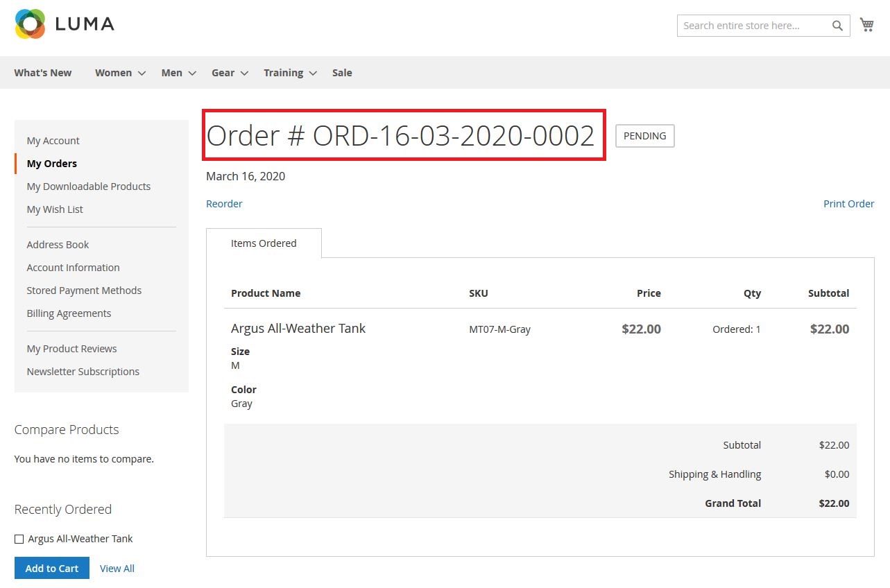This screenshot has height=588, width=890.
Task: Switch to the Items Ordered tab
Action: point(264,243)
